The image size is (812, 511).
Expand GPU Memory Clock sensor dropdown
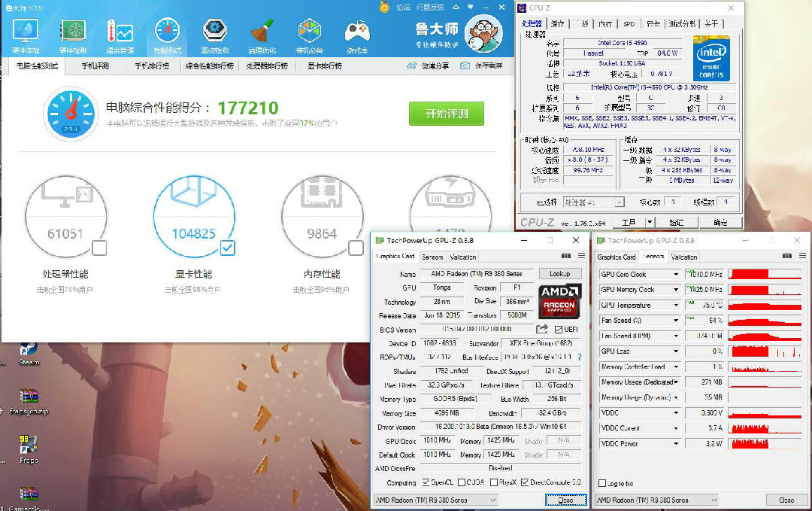tap(676, 290)
